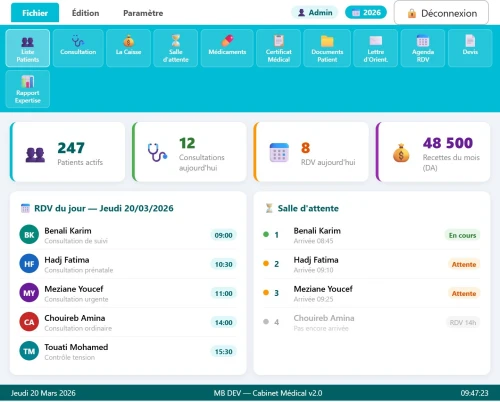The width and height of the screenshot is (500, 402).
Task: Click Attente badge for Hadj Fatima
Action: pos(464,264)
